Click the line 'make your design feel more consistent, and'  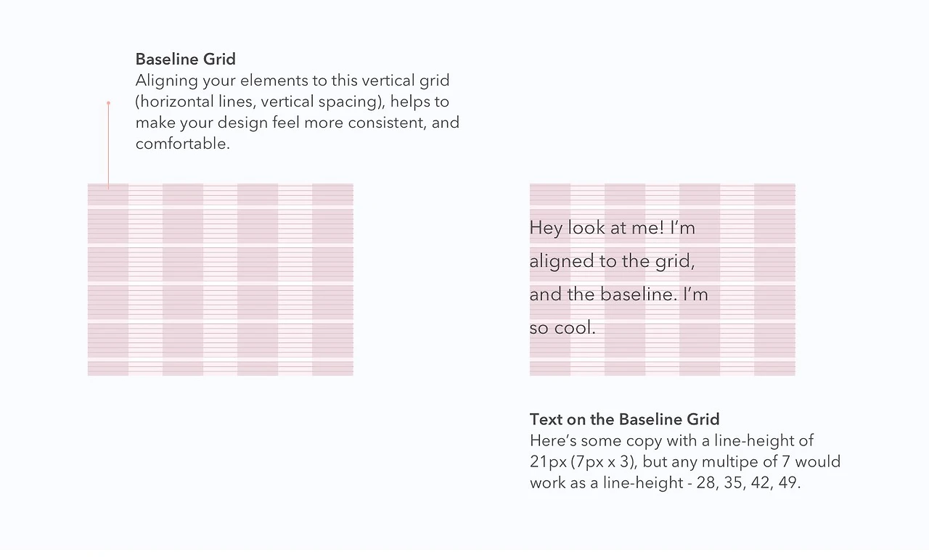point(298,123)
